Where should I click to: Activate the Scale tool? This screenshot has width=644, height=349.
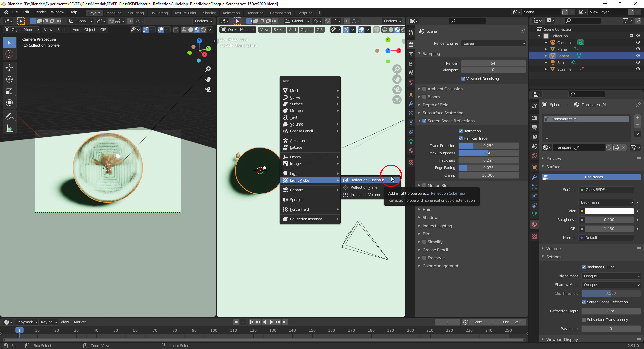pos(9,91)
